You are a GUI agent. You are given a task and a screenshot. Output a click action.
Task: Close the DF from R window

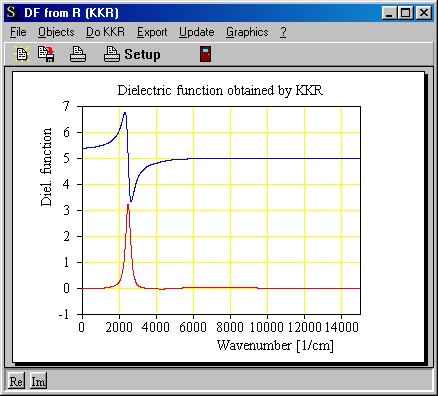point(424,13)
